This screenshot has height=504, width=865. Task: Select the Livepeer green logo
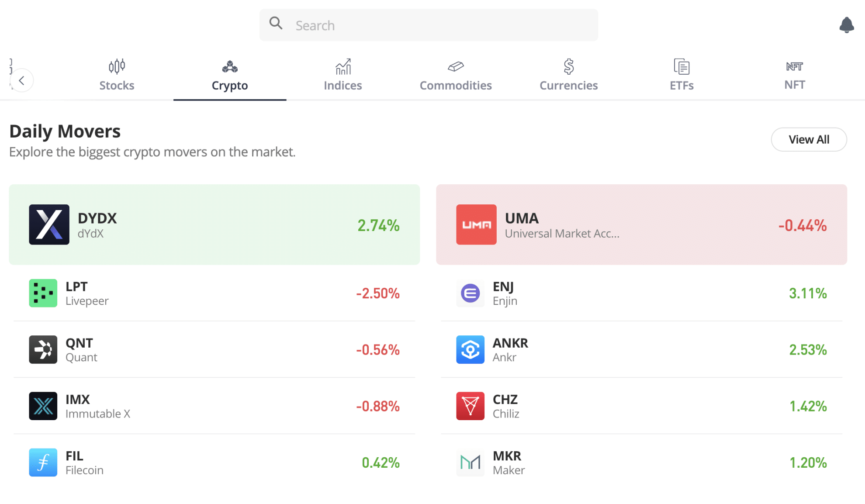pyautogui.click(x=43, y=293)
